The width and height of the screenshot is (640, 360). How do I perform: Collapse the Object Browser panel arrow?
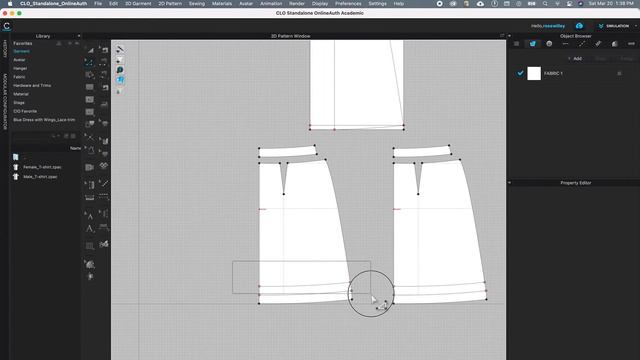509,36
